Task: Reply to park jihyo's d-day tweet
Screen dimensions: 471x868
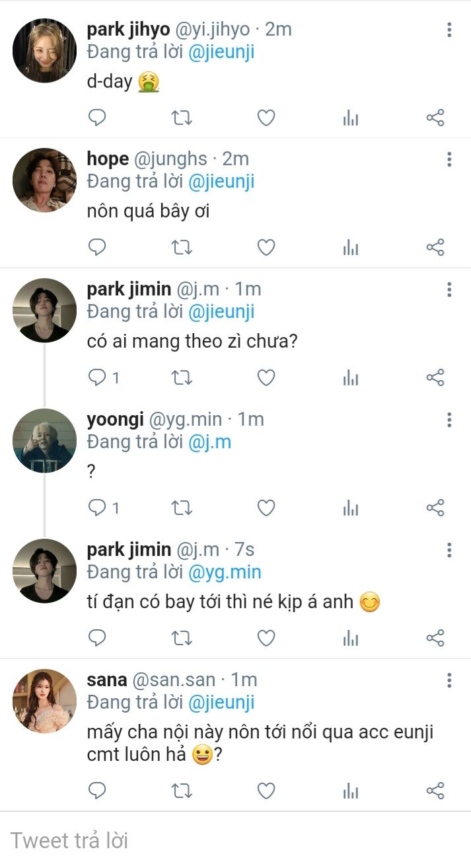Action: pyautogui.click(x=97, y=118)
